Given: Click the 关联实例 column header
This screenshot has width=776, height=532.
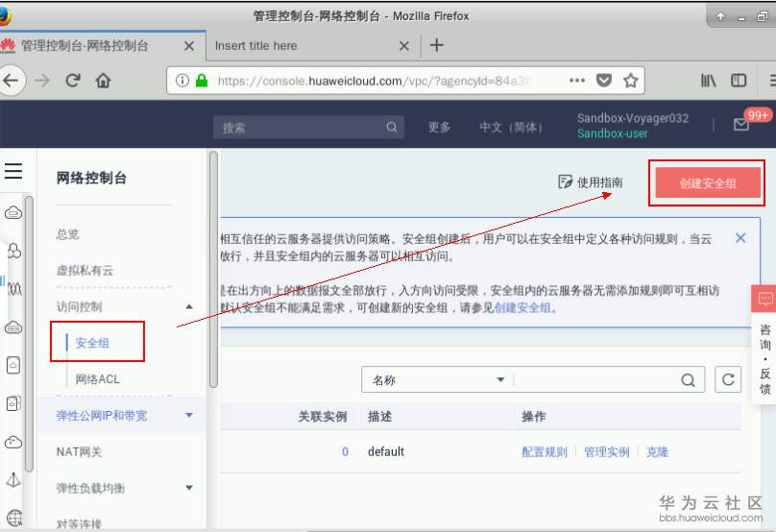Looking at the screenshot, I should pos(322,417).
